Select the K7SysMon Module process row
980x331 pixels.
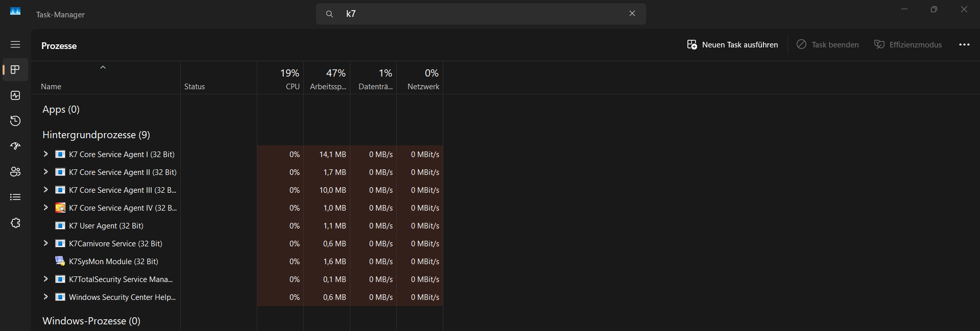(113, 262)
